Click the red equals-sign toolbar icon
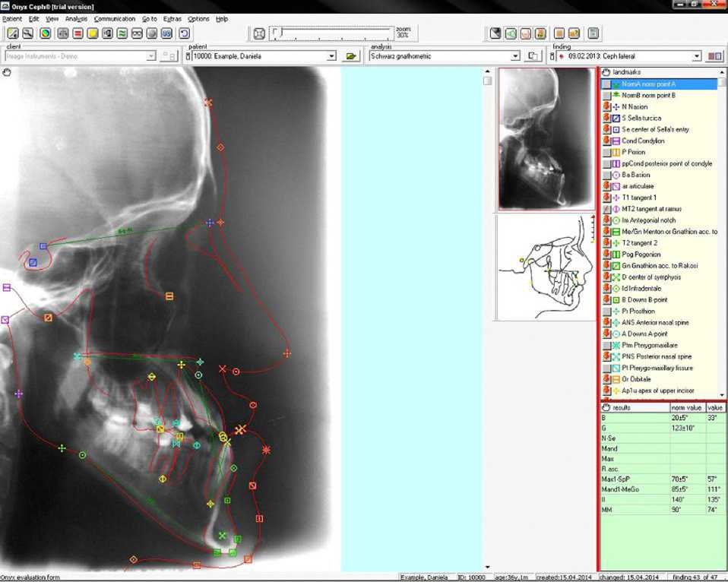Viewport: 728px width, 582px height. 78,33
